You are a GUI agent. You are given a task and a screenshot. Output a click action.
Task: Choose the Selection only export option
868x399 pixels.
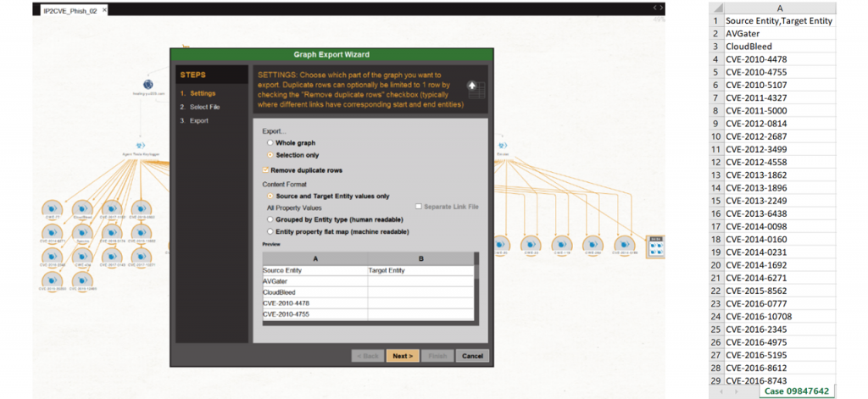(x=270, y=155)
